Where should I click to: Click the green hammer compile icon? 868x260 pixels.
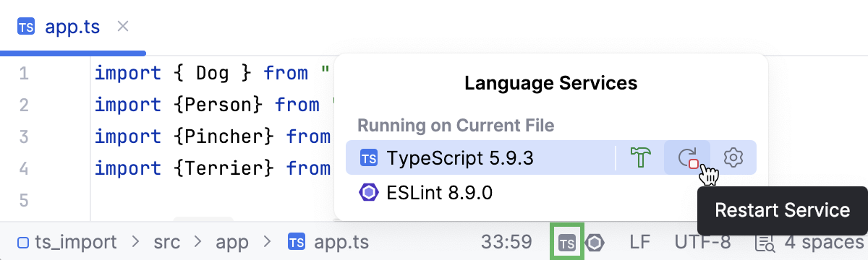pos(641,157)
